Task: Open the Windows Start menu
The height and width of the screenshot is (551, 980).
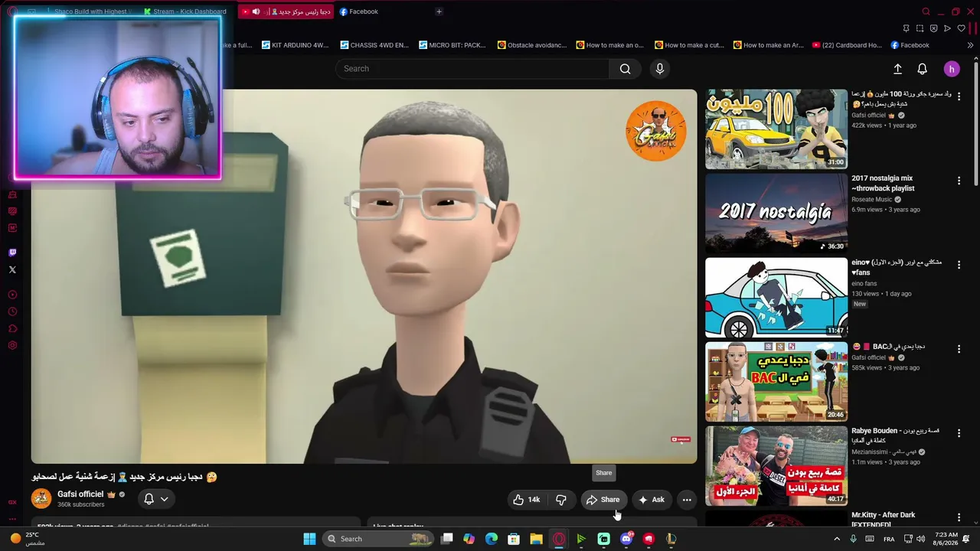Action: tap(309, 539)
